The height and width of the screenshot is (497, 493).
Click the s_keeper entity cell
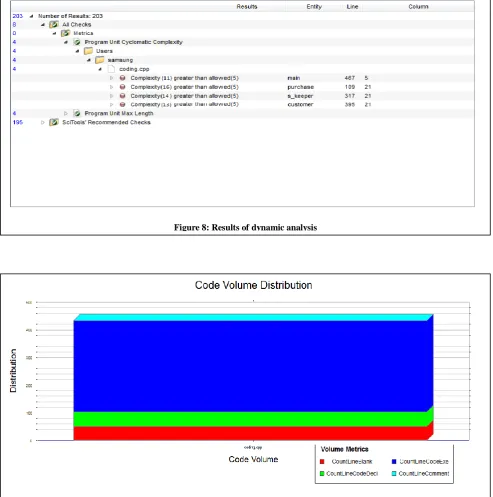pos(300,96)
